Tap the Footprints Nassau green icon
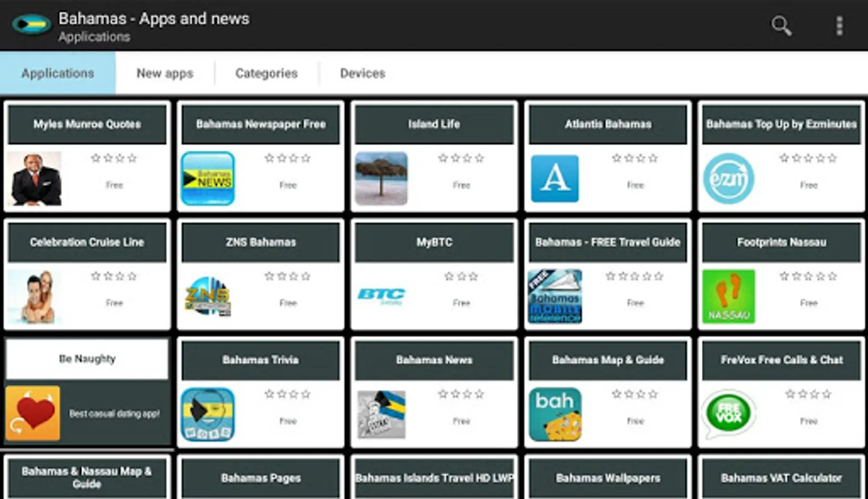The image size is (868, 499). (728, 297)
